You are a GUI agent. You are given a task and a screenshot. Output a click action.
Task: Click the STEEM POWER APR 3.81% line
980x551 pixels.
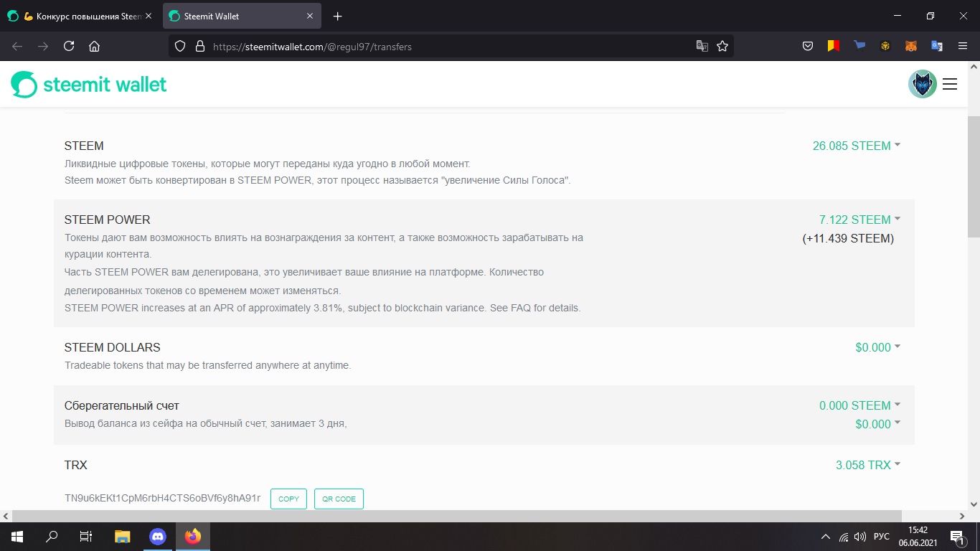click(323, 308)
